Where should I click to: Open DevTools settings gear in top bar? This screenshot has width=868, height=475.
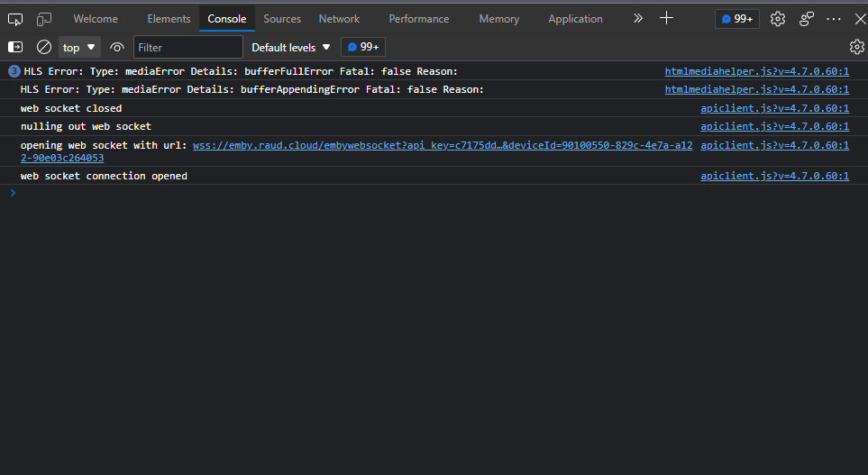click(778, 19)
